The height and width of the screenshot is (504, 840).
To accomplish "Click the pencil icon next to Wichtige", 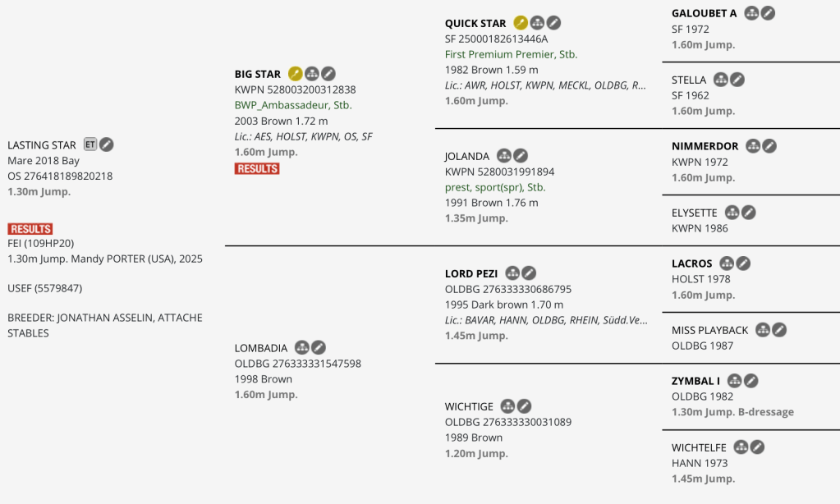I will click(x=524, y=406).
